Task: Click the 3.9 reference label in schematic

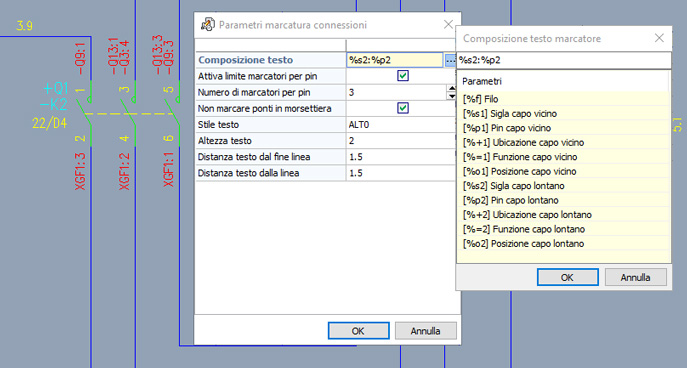Action: pos(25,26)
